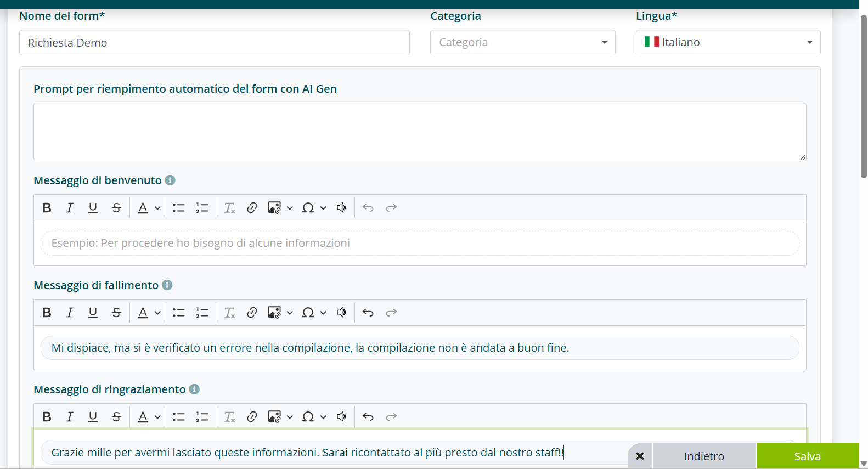Toggle Underline in Messaggio di fallimento toolbar
This screenshot has width=868, height=469.
coord(93,313)
